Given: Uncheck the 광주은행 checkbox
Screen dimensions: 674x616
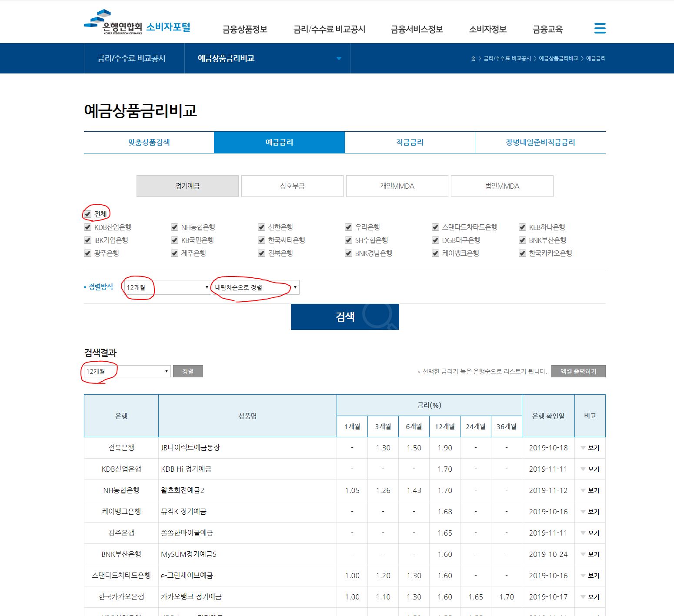Looking at the screenshot, I should (x=87, y=253).
